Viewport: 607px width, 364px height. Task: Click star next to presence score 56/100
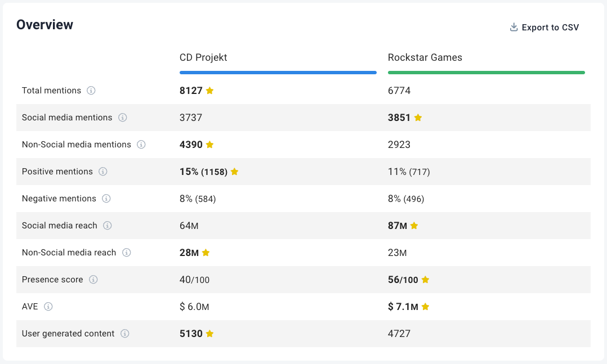coord(426,280)
